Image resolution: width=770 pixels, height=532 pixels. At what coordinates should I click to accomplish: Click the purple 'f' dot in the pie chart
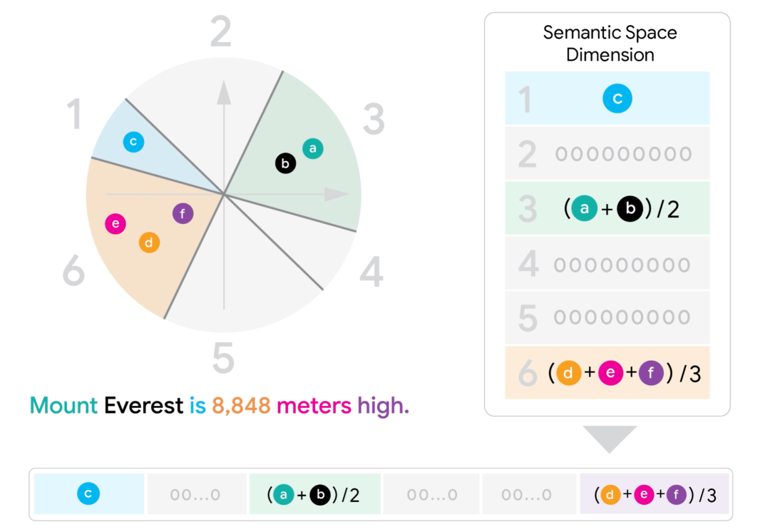(183, 214)
